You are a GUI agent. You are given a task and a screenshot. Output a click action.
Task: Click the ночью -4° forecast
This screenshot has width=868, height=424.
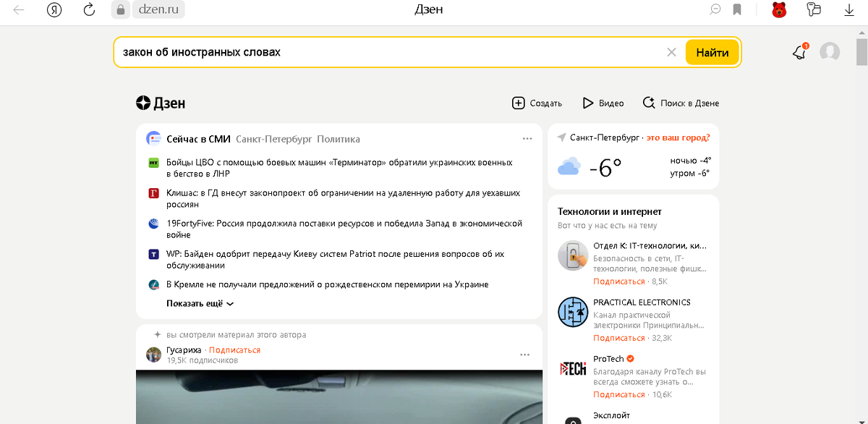click(691, 161)
